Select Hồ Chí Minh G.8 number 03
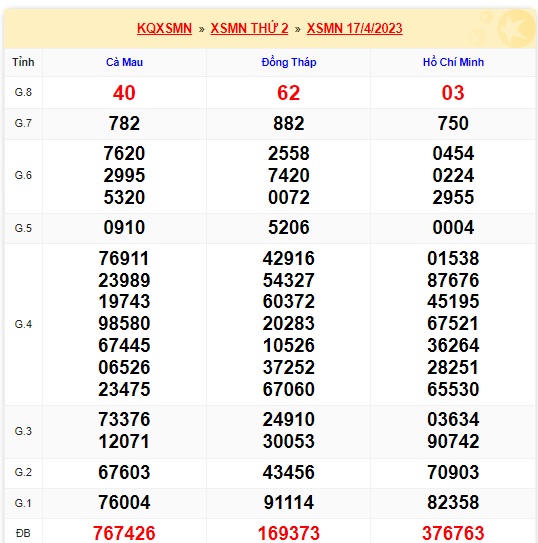 pos(453,93)
